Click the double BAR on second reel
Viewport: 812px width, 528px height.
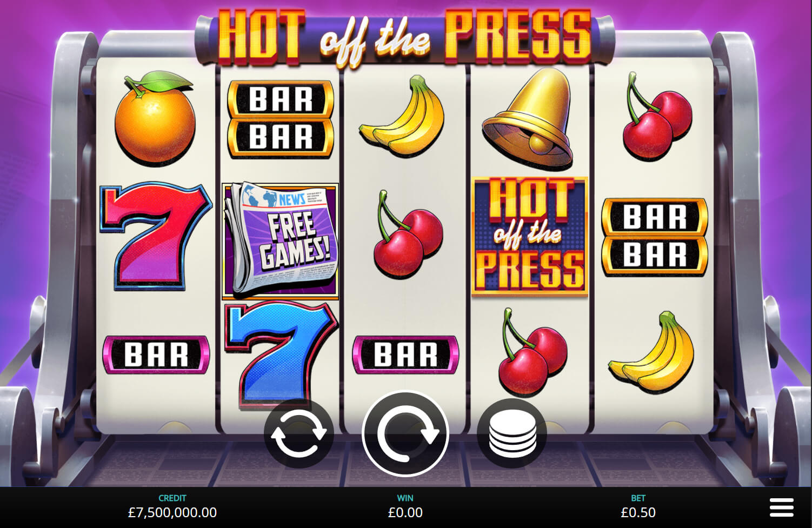click(281, 119)
